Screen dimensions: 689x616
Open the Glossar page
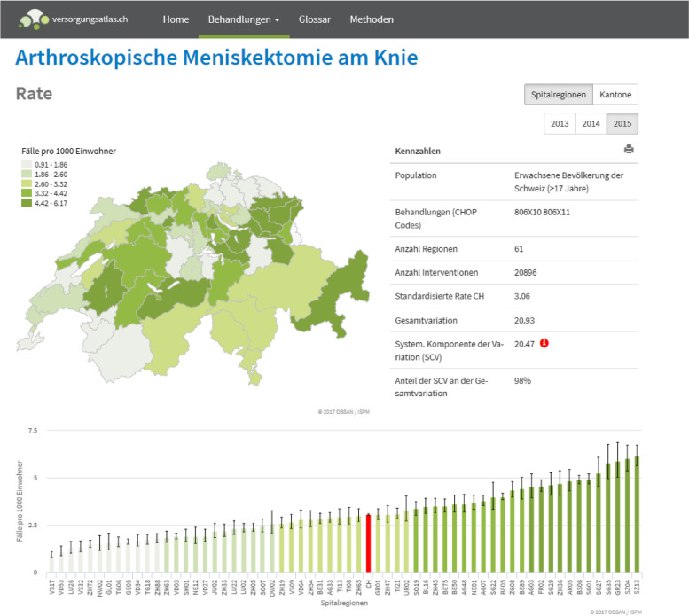point(315,19)
